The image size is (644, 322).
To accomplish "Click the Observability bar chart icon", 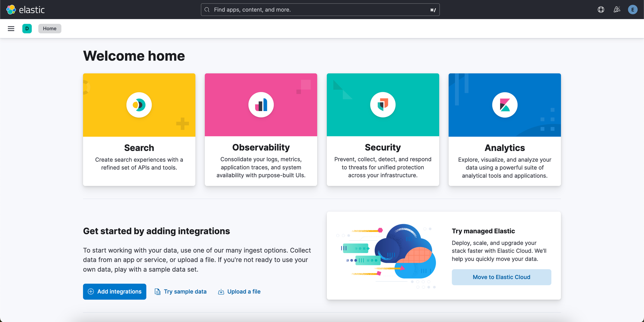I will point(261,105).
